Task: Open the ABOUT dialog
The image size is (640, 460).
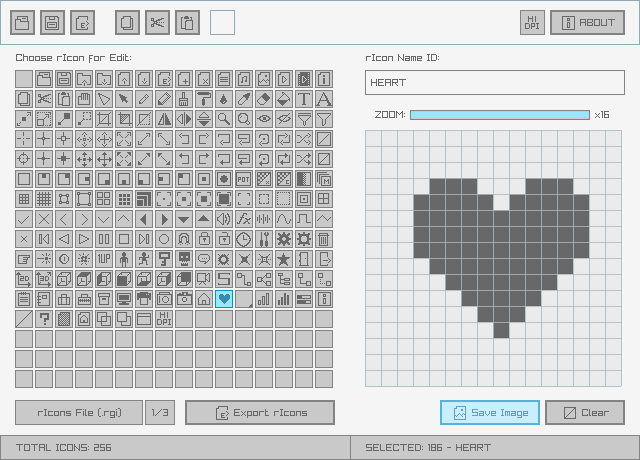Action: (x=587, y=22)
